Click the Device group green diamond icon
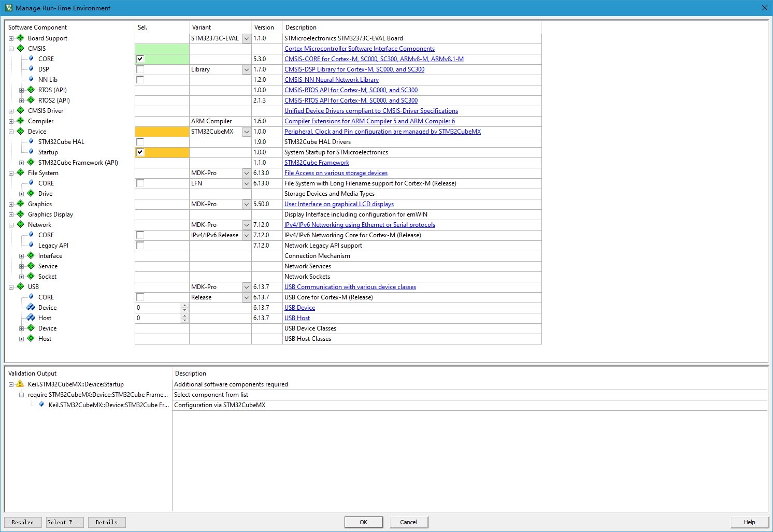 [21, 131]
